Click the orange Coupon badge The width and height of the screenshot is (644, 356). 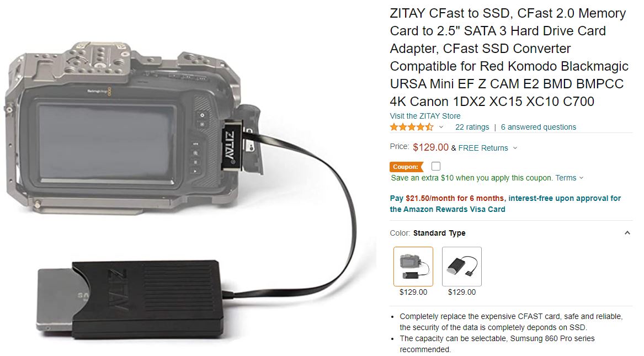[x=406, y=167]
